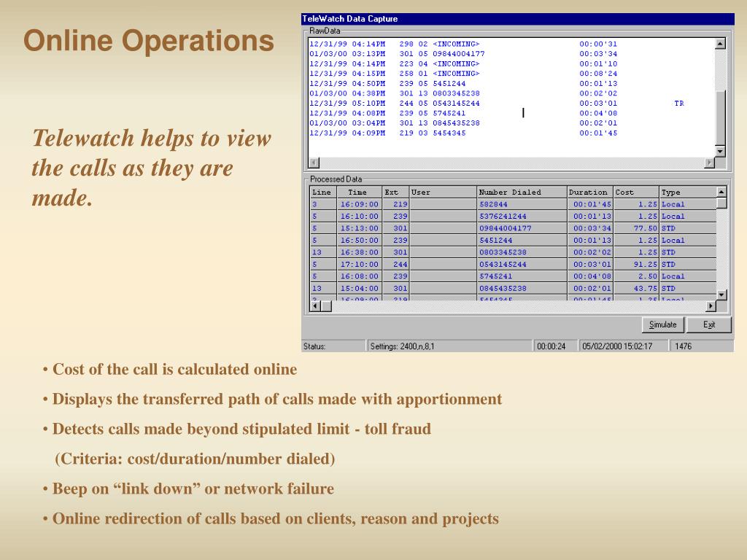Click the 00:00:24 timer in status bar
Image resolution: width=747 pixels, height=560 pixels.
(554, 346)
